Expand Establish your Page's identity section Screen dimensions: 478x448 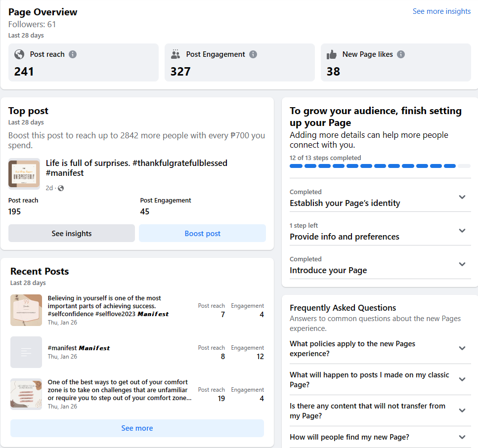(x=380, y=198)
